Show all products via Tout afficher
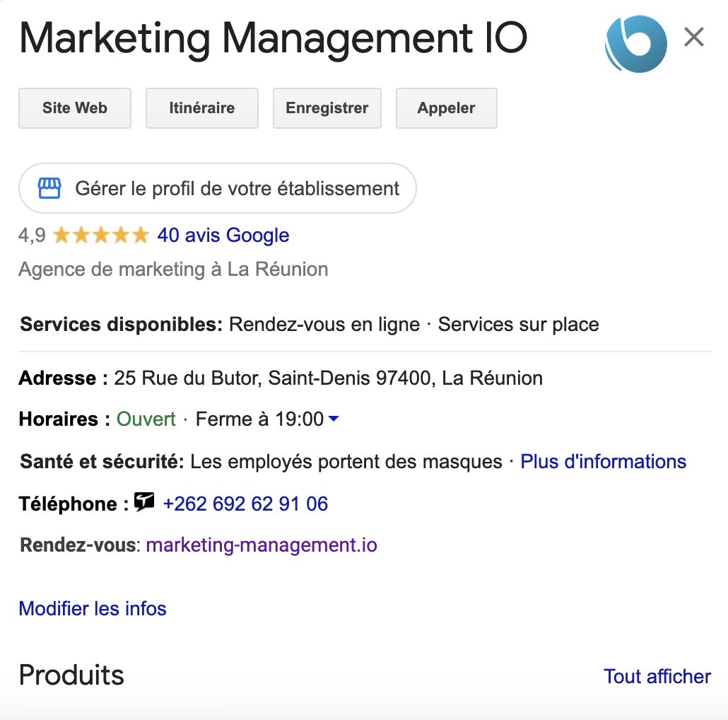The image size is (728, 720). 657,676
